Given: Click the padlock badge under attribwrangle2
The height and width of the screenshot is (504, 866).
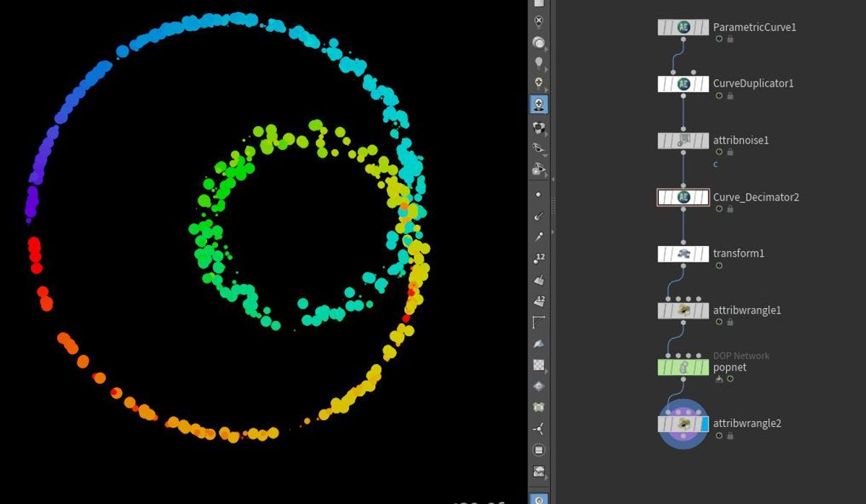Looking at the screenshot, I should [x=730, y=436].
